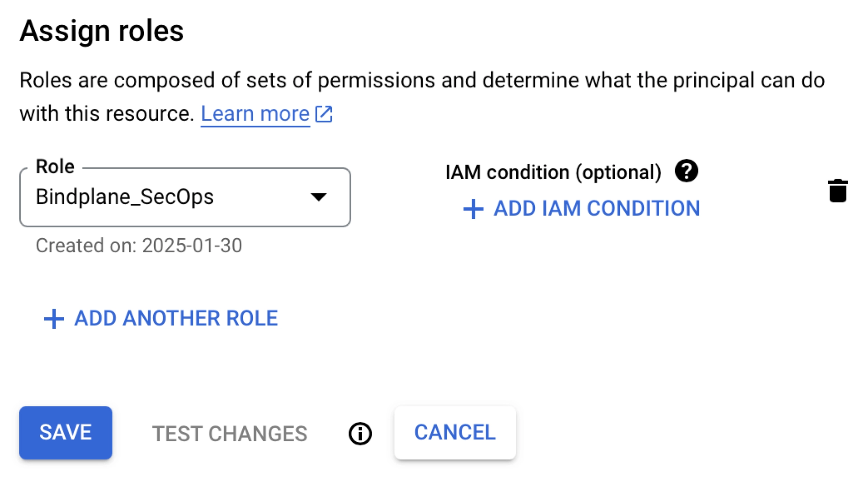This screenshot has width=868, height=482.
Task: Click the circled info icon beside TEST CHANGES
Action: click(359, 433)
